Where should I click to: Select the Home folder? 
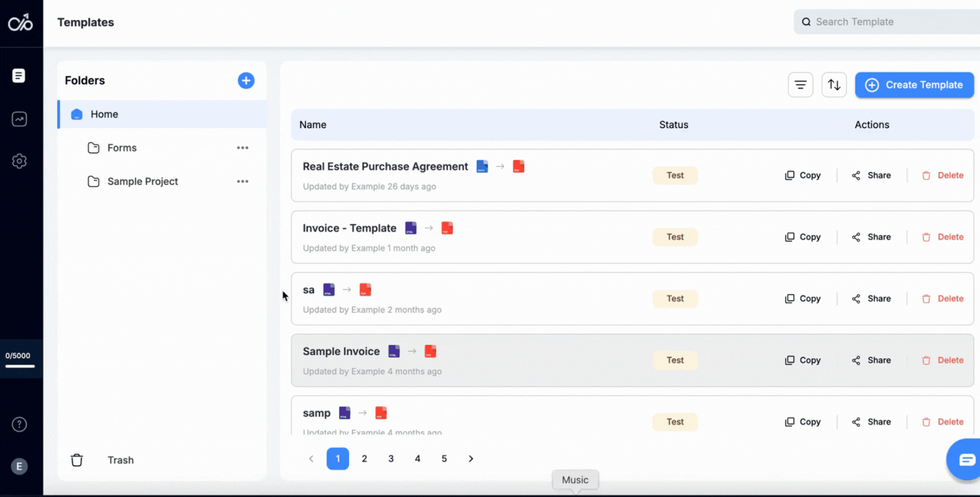coord(104,114)
